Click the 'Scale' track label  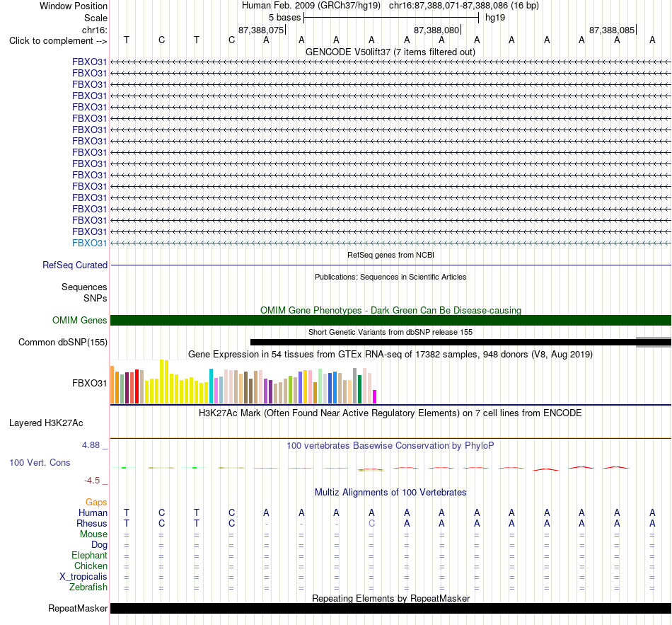(95, 18)
